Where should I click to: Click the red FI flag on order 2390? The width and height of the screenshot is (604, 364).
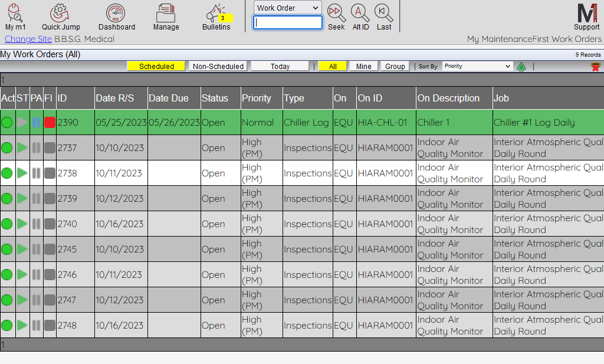(x=50, y=123)
